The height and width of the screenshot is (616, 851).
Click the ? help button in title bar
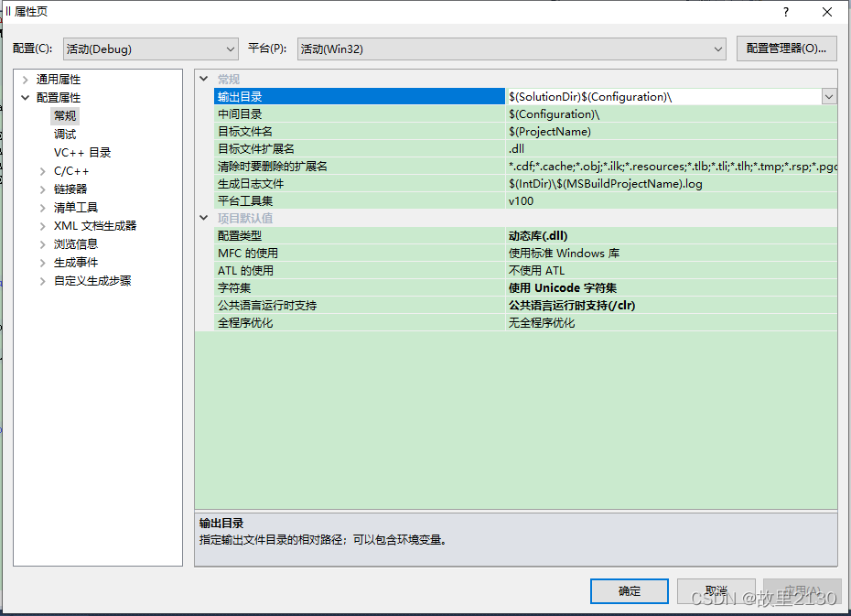click(786, 12)
